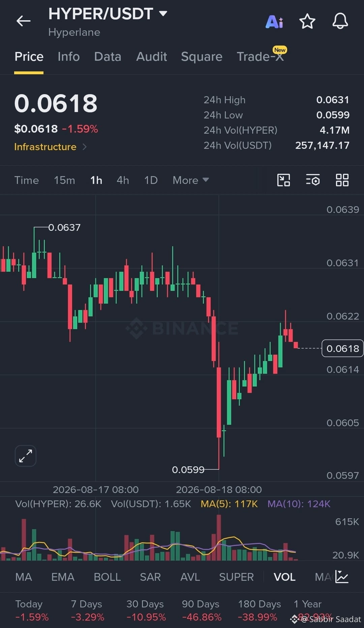Open the chart drawing tools icon

click(283, 180)
